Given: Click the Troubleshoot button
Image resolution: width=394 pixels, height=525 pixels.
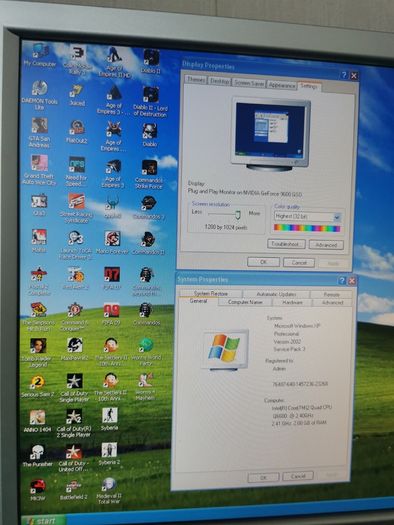Looking at the screenshot, I should click(x=286, y=244).
